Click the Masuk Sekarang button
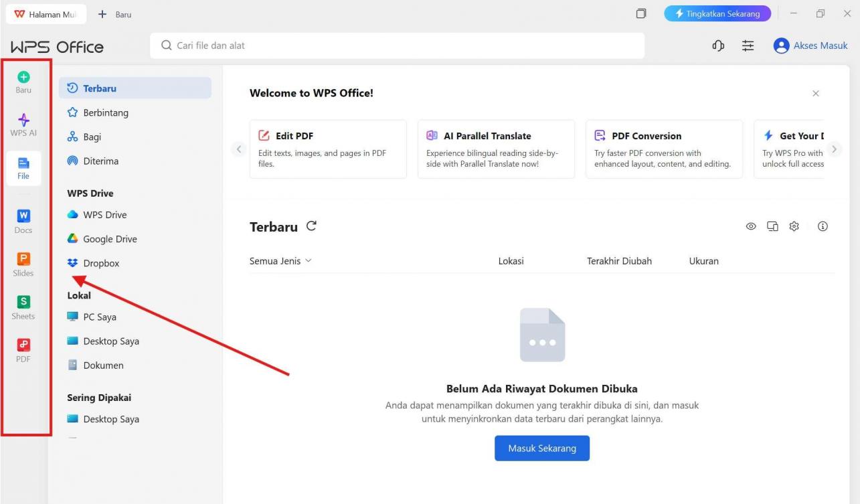 [x=541, y=448]
